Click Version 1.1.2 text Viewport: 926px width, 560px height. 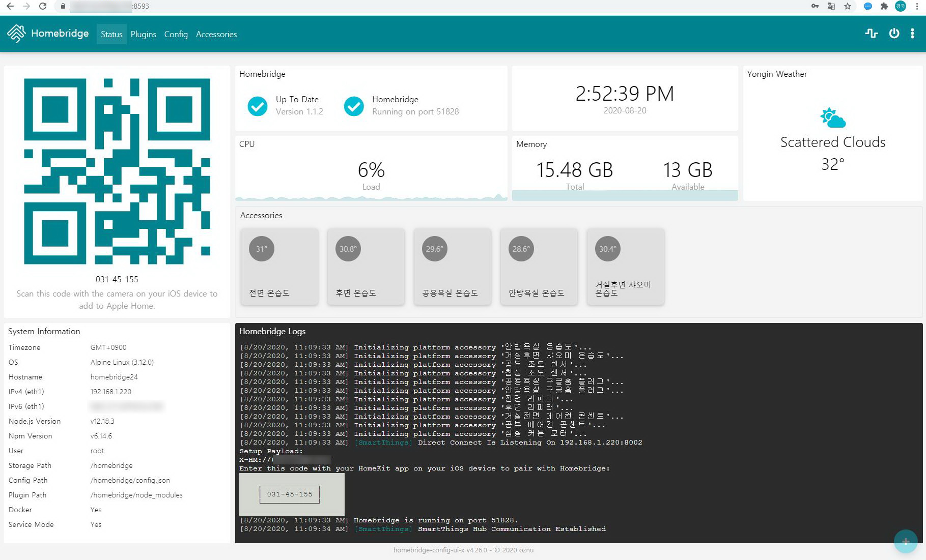tap(299, 111)
